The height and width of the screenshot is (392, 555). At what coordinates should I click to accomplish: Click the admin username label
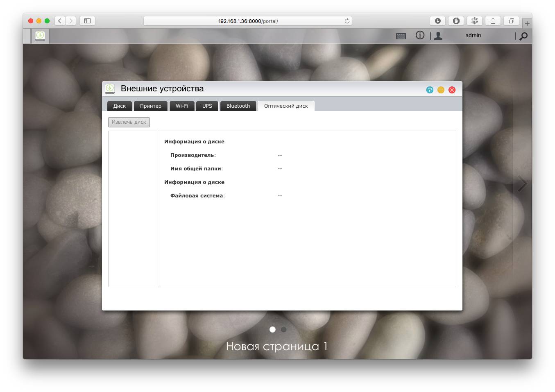pos(473,36)
